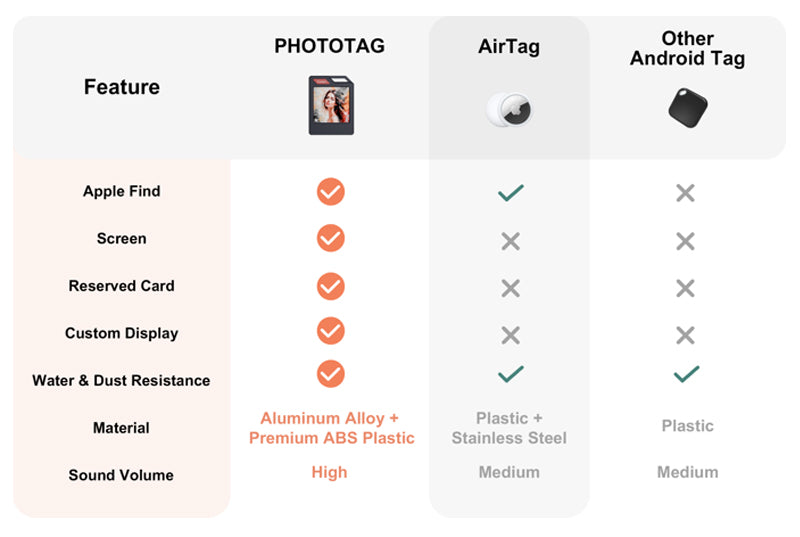
Task: Click the Feature header label
Action: 121,87
